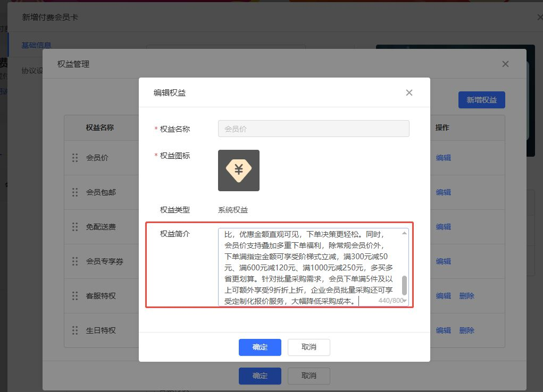Close the 编辑权益 dialog with X
The width and height of the screenshot is (543, 392).
pyautogui.click(x=409, y=93)
